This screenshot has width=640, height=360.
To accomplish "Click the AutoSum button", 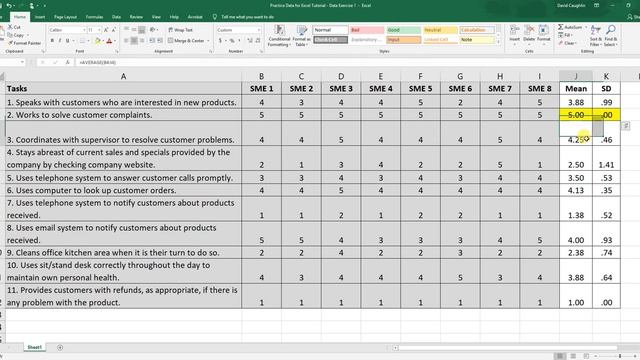I will 570,27.
